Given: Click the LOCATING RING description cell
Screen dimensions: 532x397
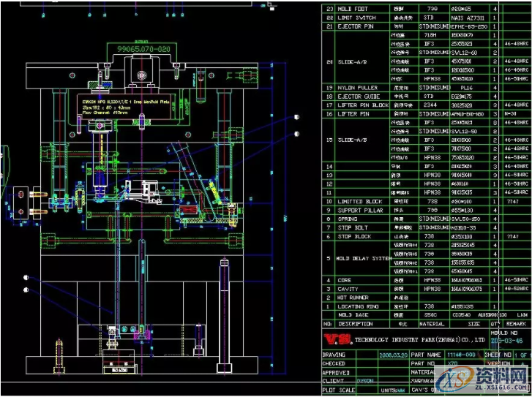Looking at the screenshot, I should (358, 306).
